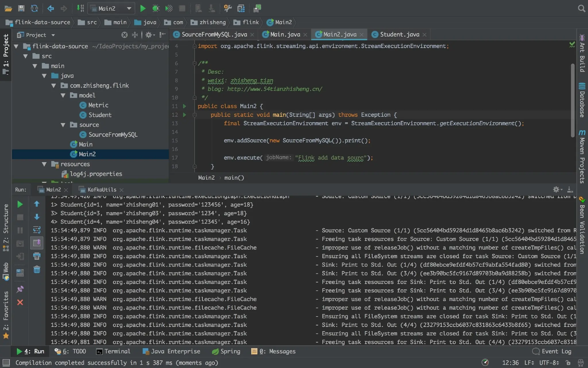588x368 pixels.
Task: Toggle scroll to end in console
Action: (x=37, y=243)
